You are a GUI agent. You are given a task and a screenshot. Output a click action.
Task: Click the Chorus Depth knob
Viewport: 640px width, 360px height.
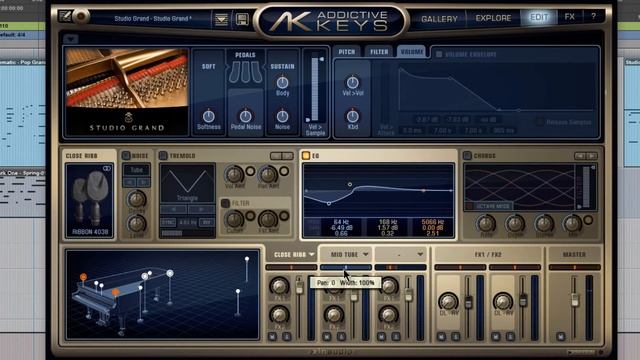coord(515,223)
